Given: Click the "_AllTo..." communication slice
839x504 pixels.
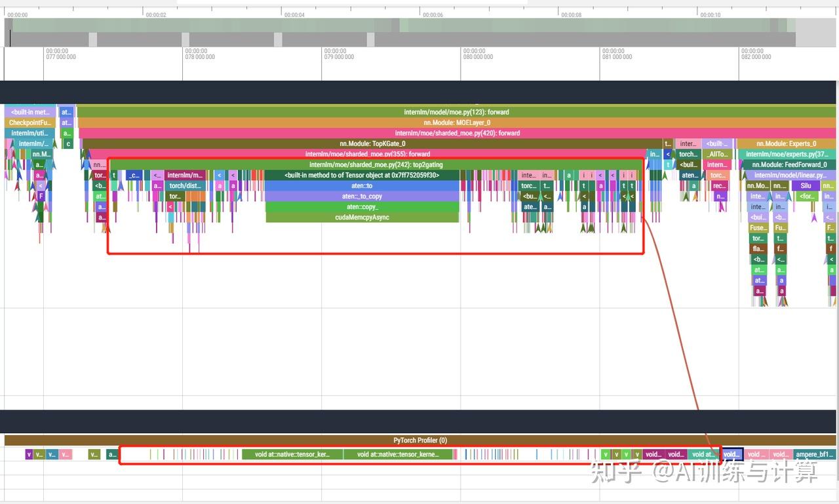Looking at the screenshot, I should (x=716, y=154).
